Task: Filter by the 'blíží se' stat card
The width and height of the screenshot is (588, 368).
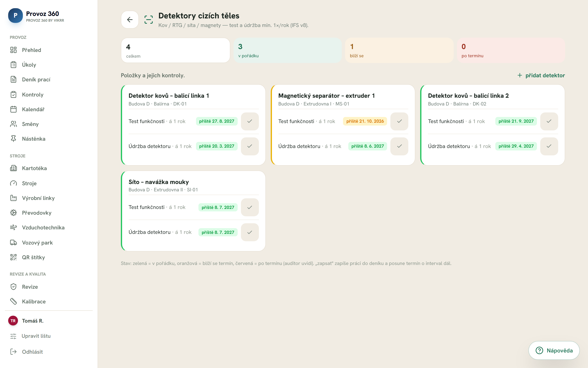Action: 399,50
